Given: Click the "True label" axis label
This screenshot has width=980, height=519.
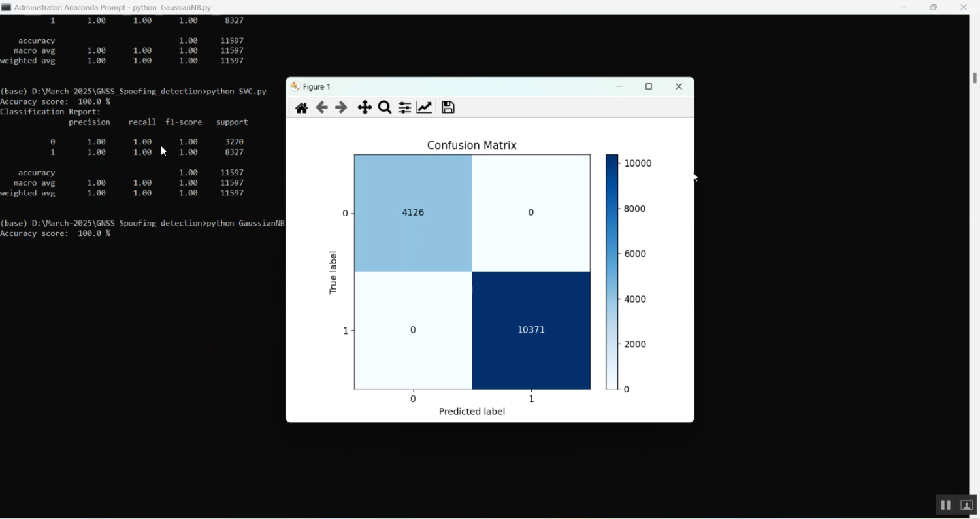Looking at the screenshot, I should click(333, 272).
